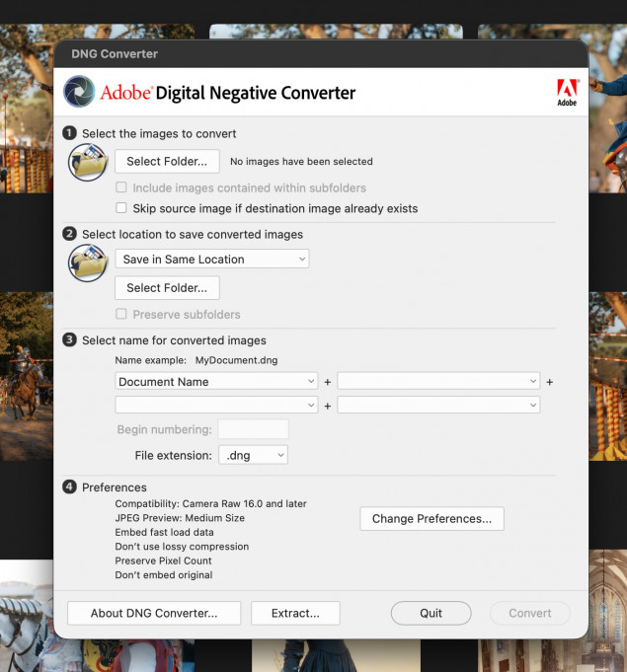627x672 pixels.
Task: Click the destination folder icon in step 2
Action: point(88,262)
